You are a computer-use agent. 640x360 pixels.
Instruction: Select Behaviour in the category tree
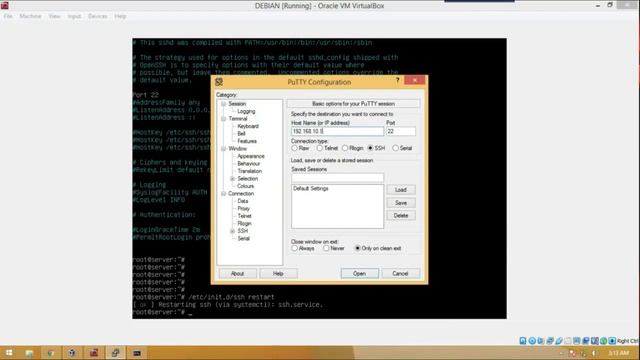tap(249, 164)
